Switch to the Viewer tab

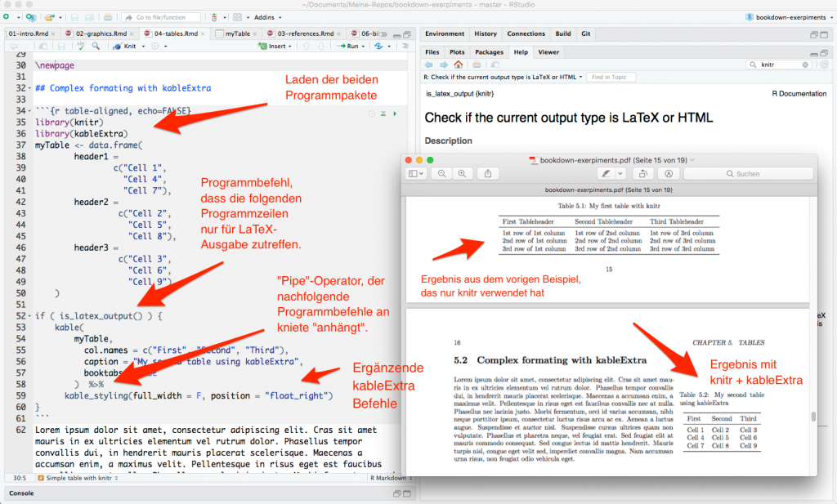point(548,52)
